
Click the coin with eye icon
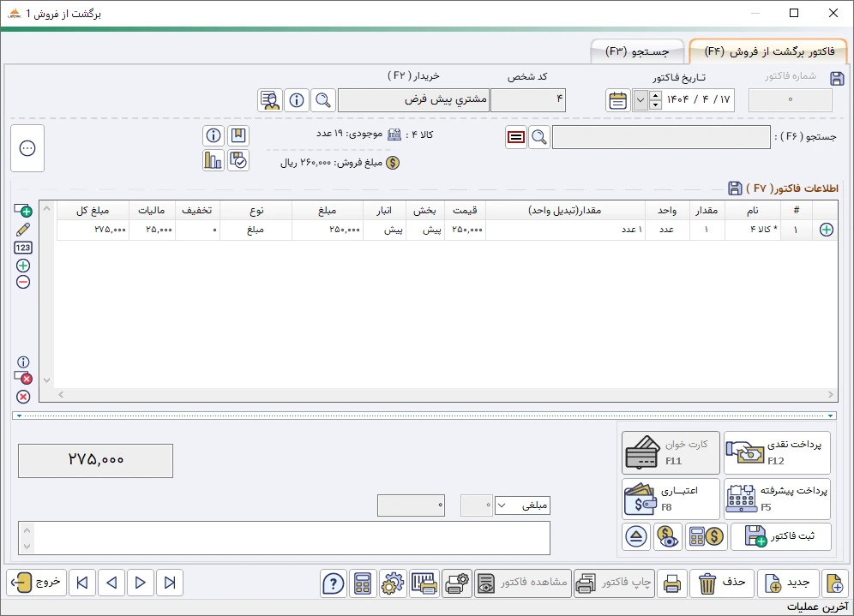click(x=668, y=537)
